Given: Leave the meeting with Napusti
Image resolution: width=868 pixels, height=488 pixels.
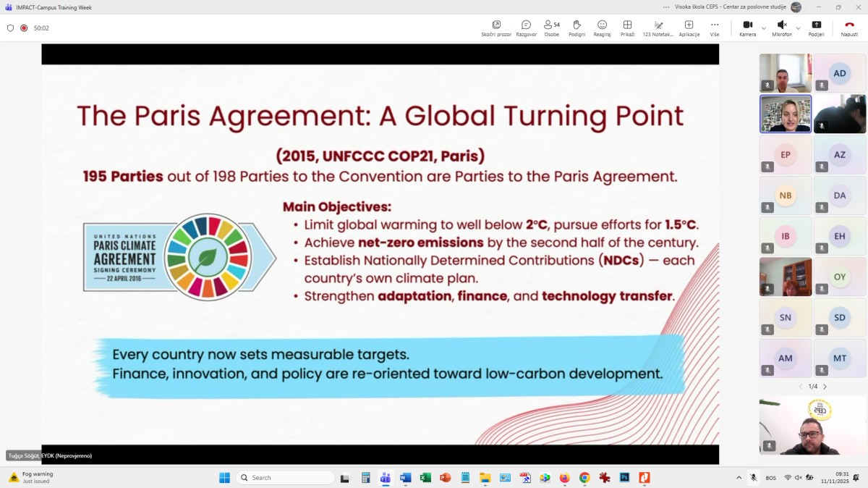Looking at the screenshot, I should click(849, 28).
